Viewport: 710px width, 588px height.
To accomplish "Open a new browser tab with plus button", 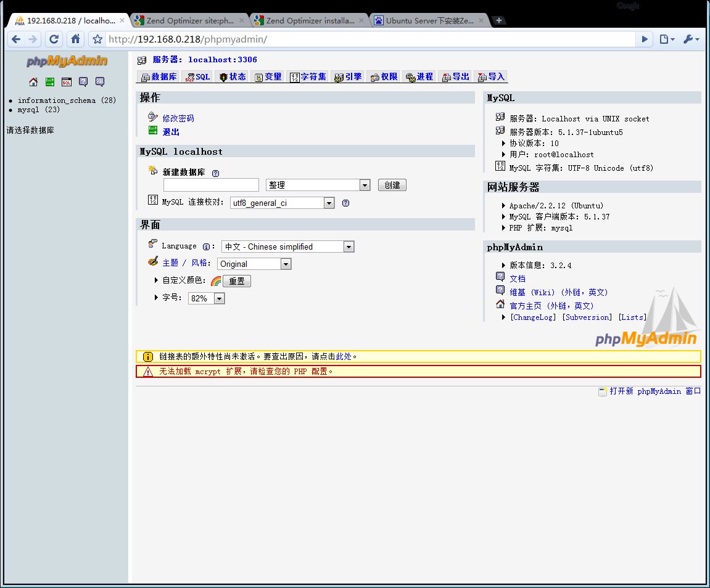I will [498, 20].
